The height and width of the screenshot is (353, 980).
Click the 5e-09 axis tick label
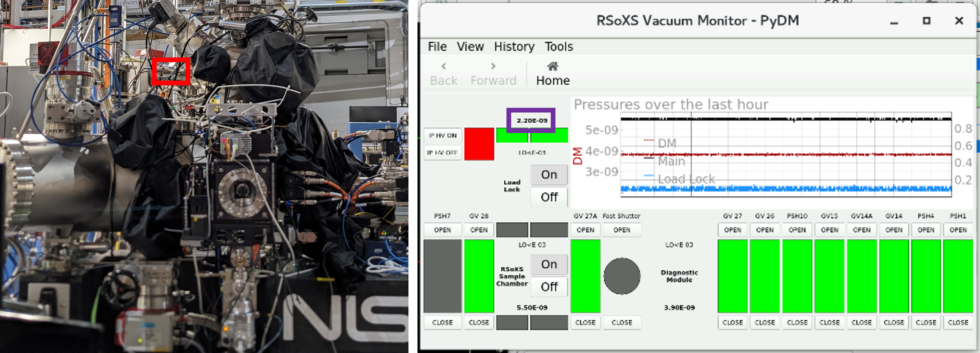click(601, 130)
